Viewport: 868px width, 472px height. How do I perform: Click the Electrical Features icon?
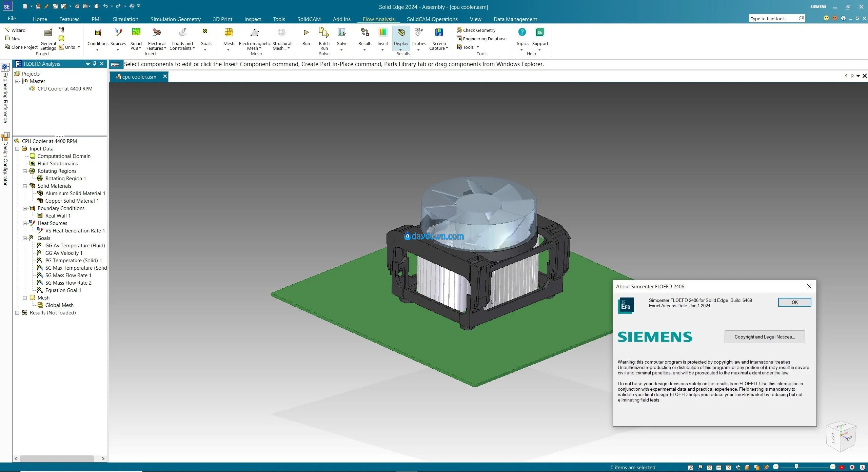click(157, 33)
